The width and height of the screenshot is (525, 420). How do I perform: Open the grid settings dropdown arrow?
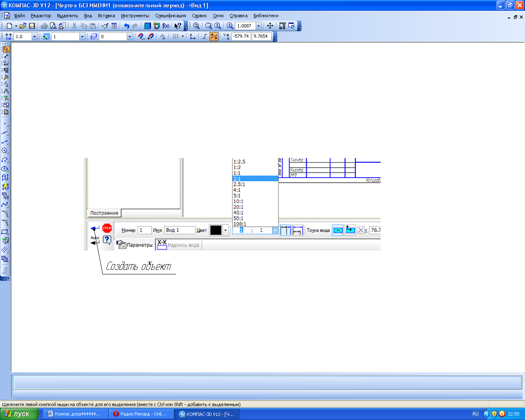(x=182, y=37)
